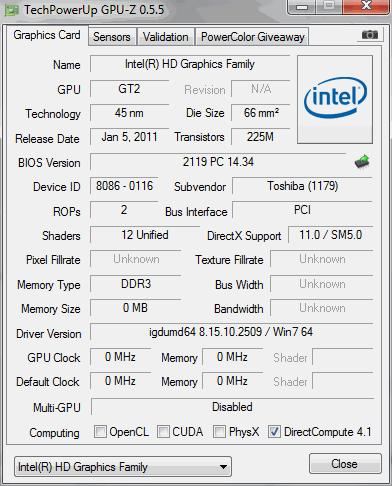
Task: Click the Intel vendor logo
Action: (335, 99)
